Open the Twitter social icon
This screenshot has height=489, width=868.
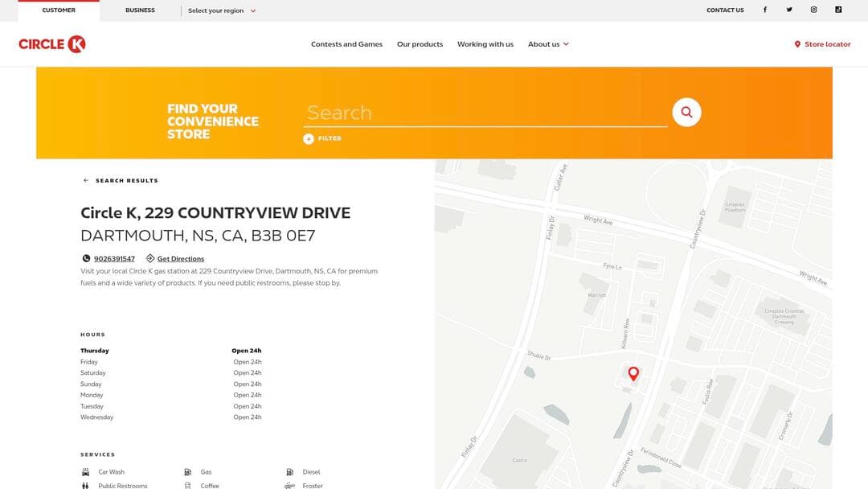click(x=789, y=10)
